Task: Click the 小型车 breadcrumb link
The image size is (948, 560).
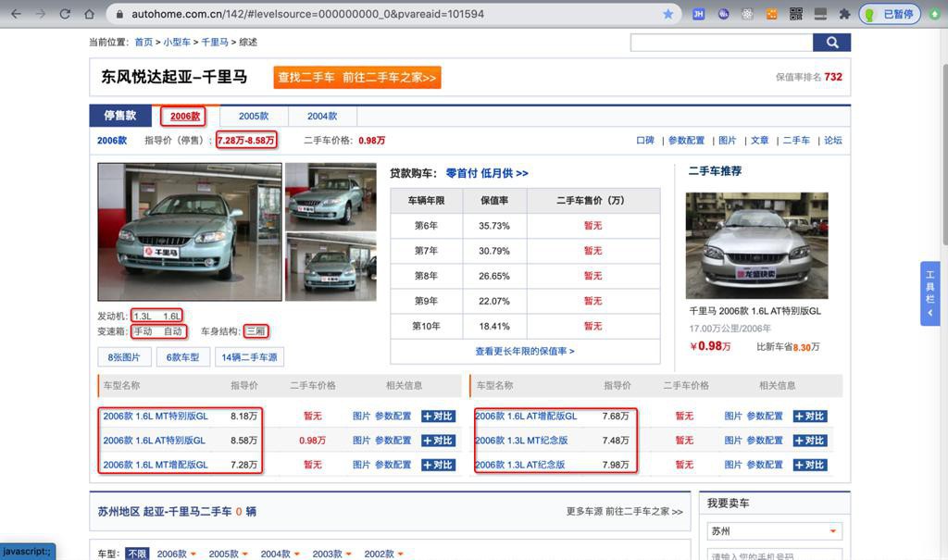Action: pos(177,43)
